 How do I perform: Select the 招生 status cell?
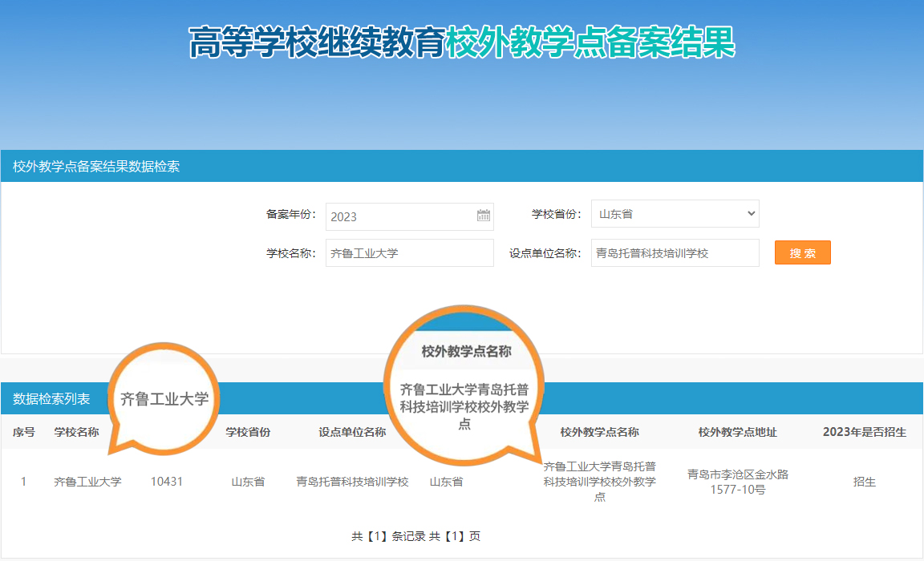click(x=865, y=482)
